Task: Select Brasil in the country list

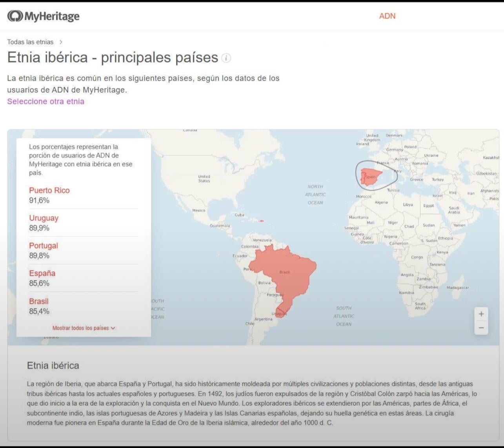Action: point(39,301)
